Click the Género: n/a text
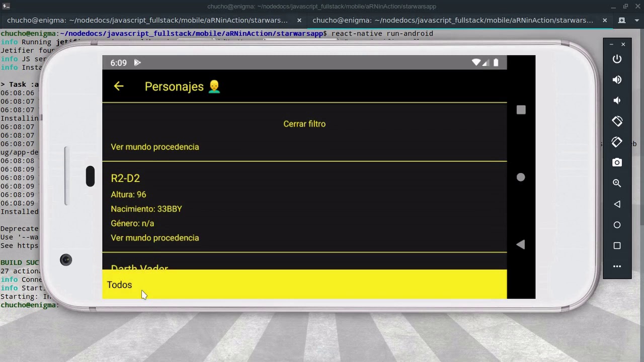This screenshot has height=362, width=644. point(132,223)
